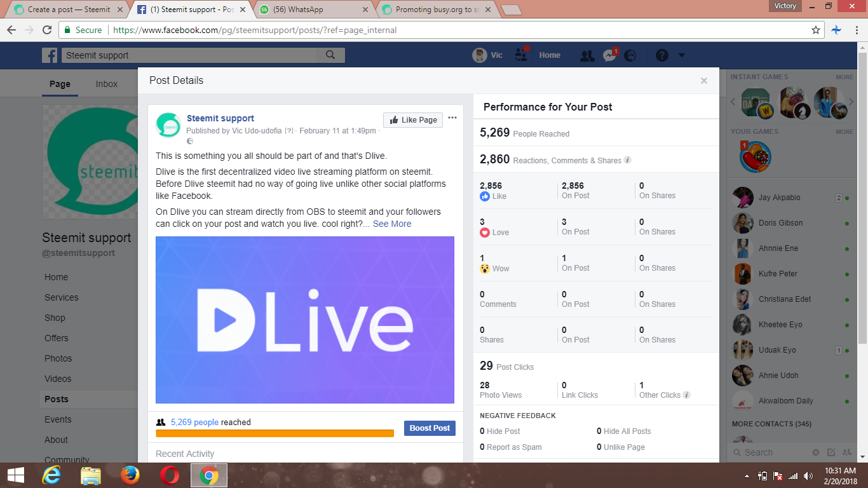
Task: Open the DLive post image
Action: [305, 320]
